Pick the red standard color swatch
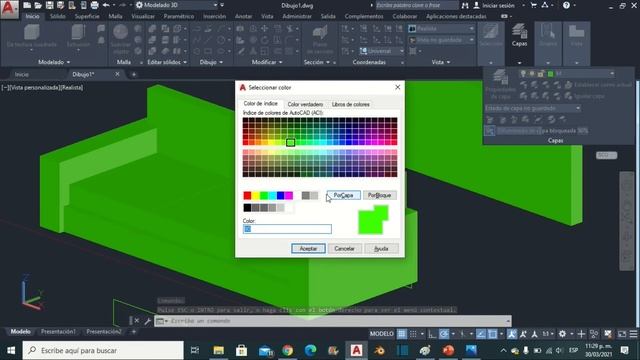The height and width of the screenshot is (360, 640). pos(247,196)
